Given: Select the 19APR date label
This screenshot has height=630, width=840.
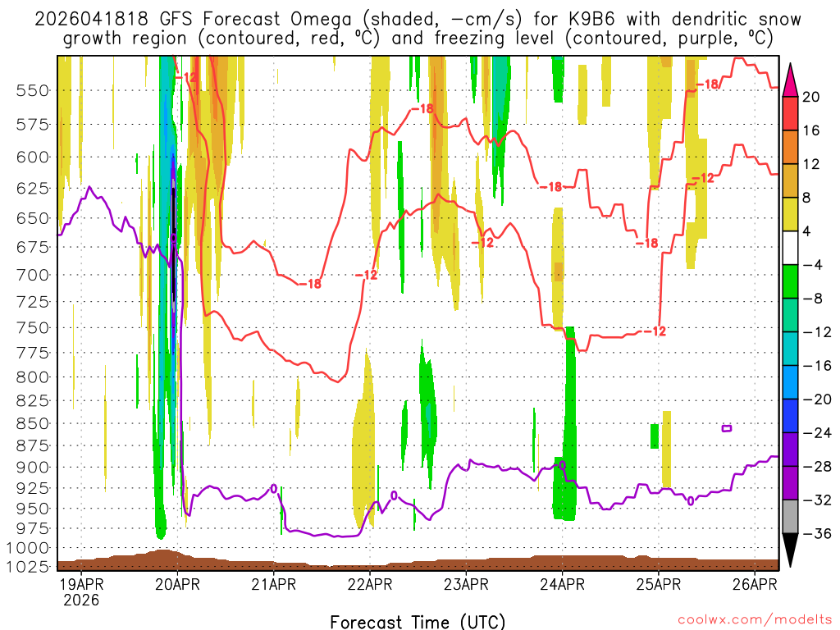Looking at the screenshot, I should (81, 584).
